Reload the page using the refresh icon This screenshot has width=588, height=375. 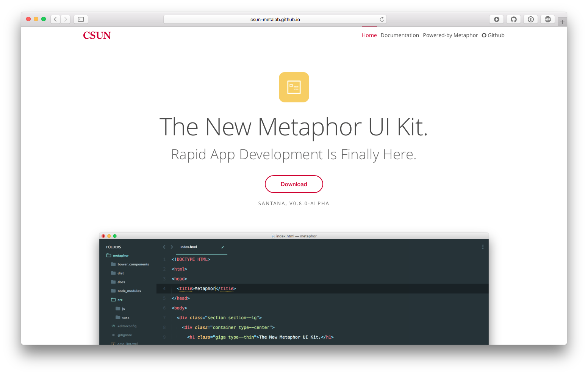[382, 19]
